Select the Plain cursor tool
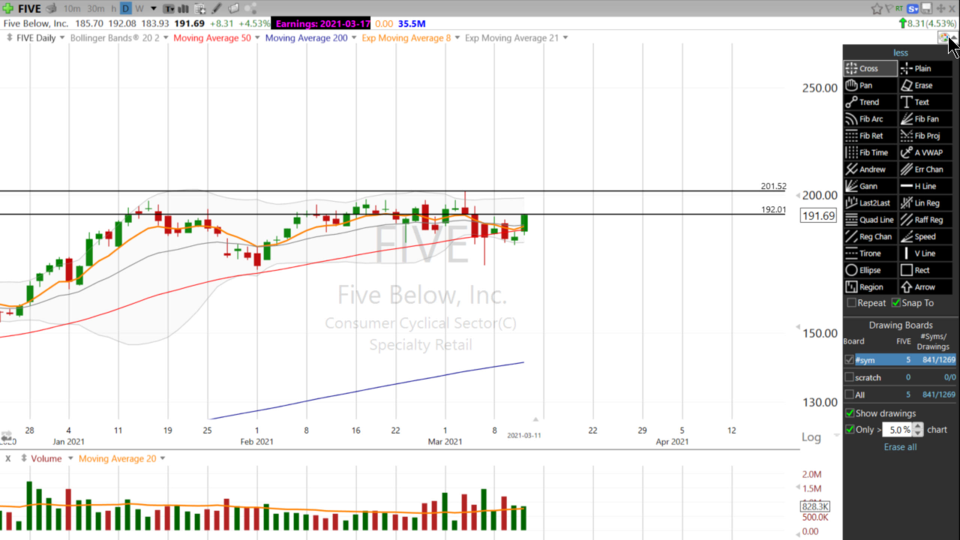Image resolution: width=960 pixels, height=540 pixels. point(925,69)
